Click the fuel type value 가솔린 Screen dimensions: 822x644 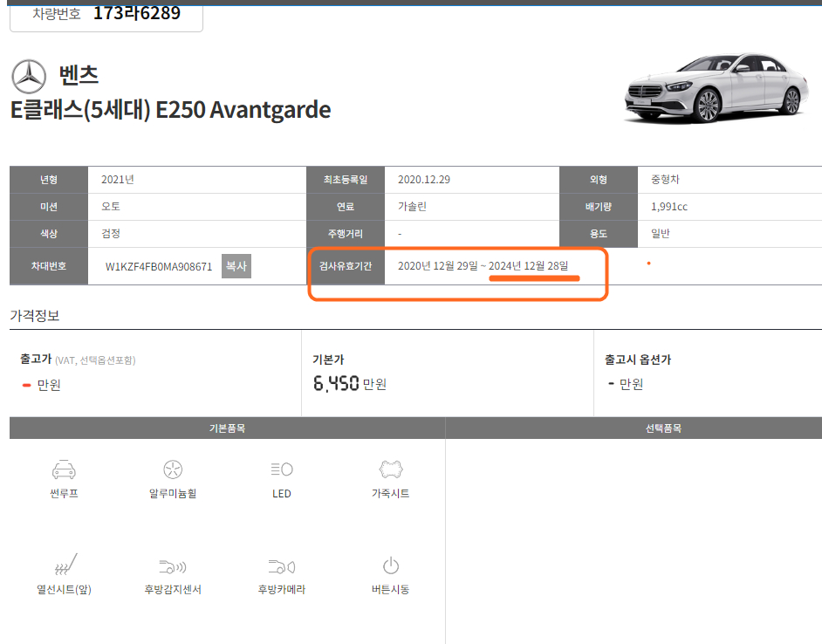click(x=412, y=207)
